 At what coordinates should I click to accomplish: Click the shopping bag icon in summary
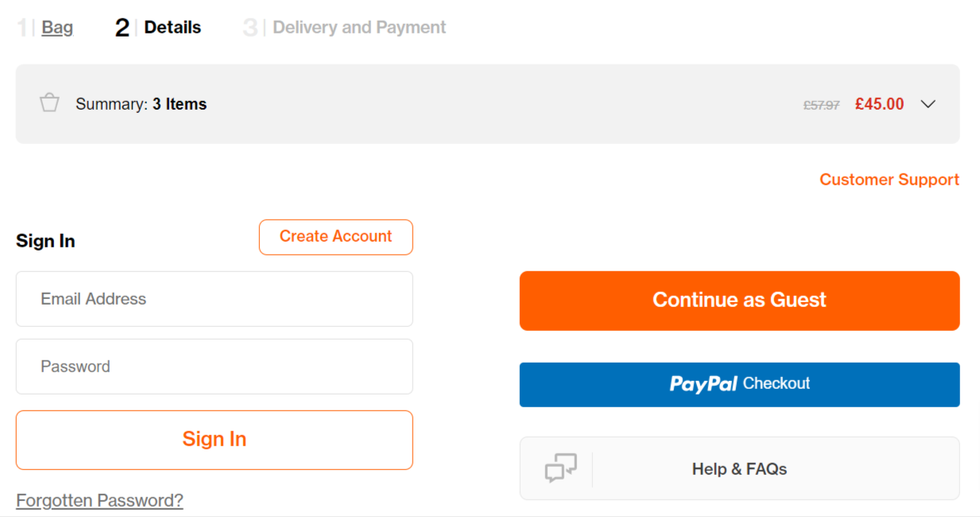(49, 103)
